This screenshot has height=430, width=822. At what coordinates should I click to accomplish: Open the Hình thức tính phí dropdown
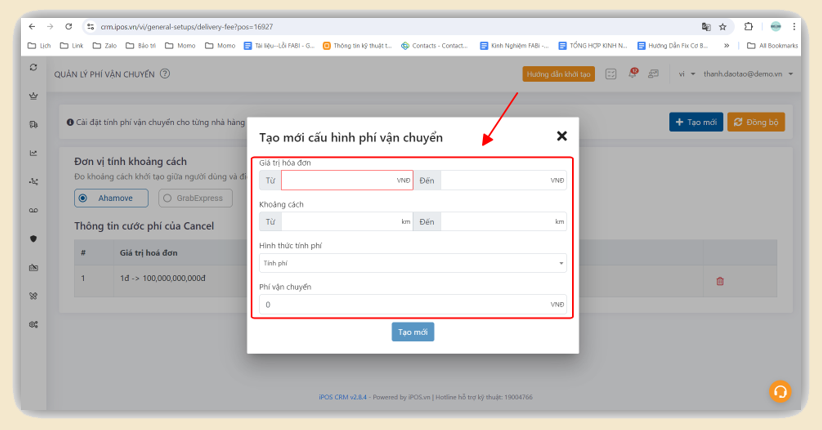click(x=412, y=263)
